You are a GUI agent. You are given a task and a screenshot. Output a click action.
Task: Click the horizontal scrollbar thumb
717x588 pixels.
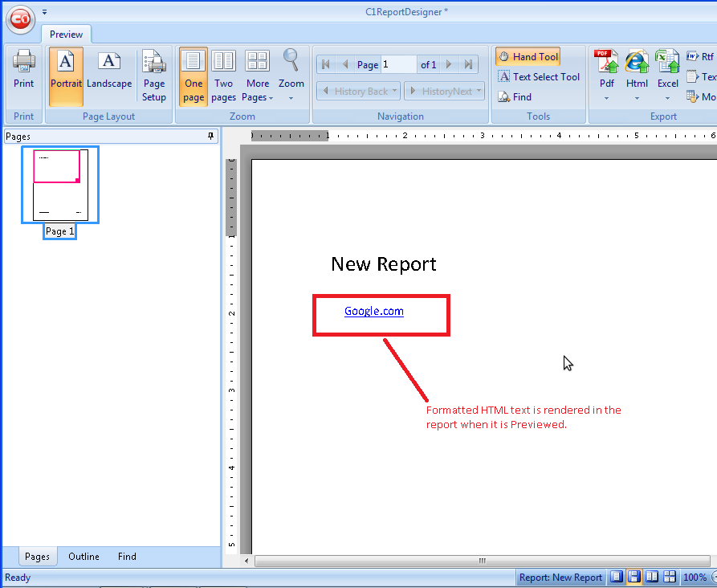coord(482,561)
